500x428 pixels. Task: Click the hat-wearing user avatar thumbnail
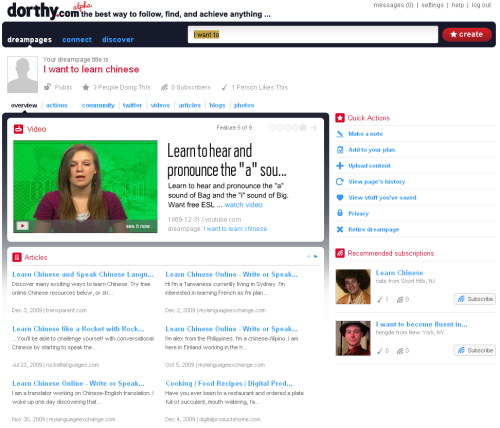(x=353, y=338)
